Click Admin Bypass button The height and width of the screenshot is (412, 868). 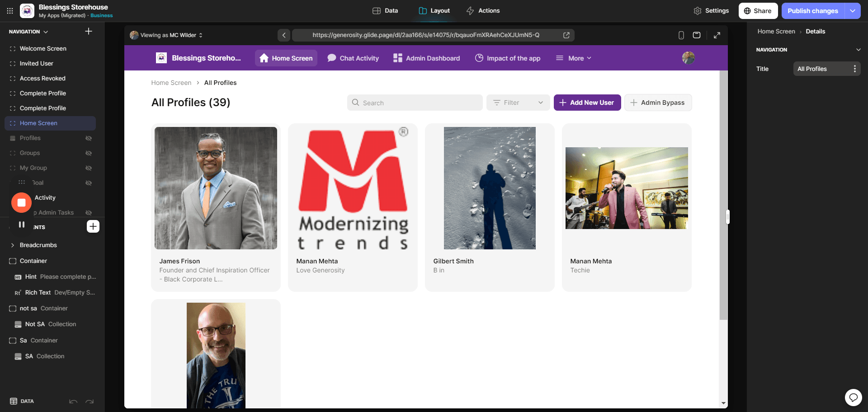point(658,103)
